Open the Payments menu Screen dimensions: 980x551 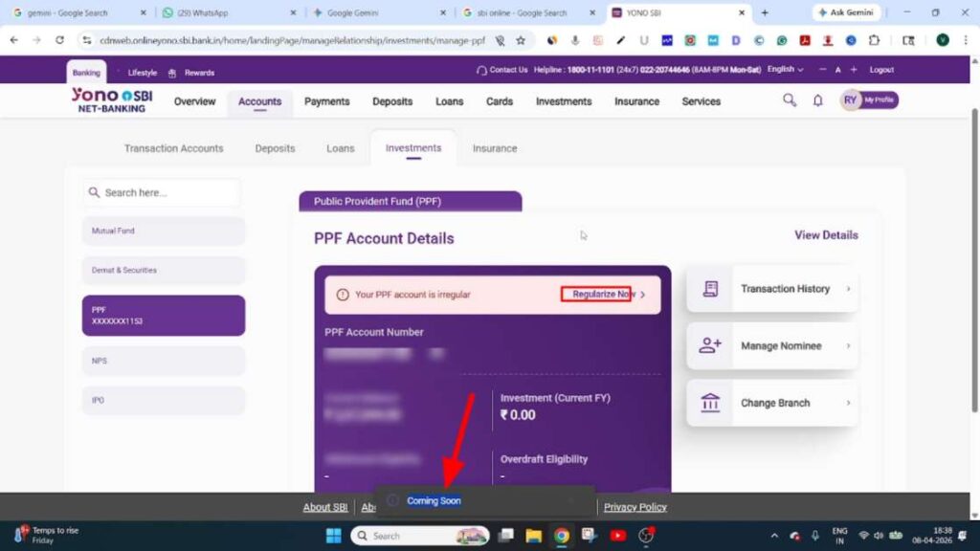(326, 101)
